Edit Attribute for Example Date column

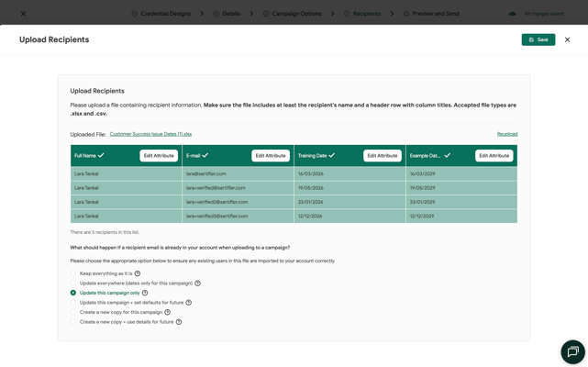click(x=494, y=156)
